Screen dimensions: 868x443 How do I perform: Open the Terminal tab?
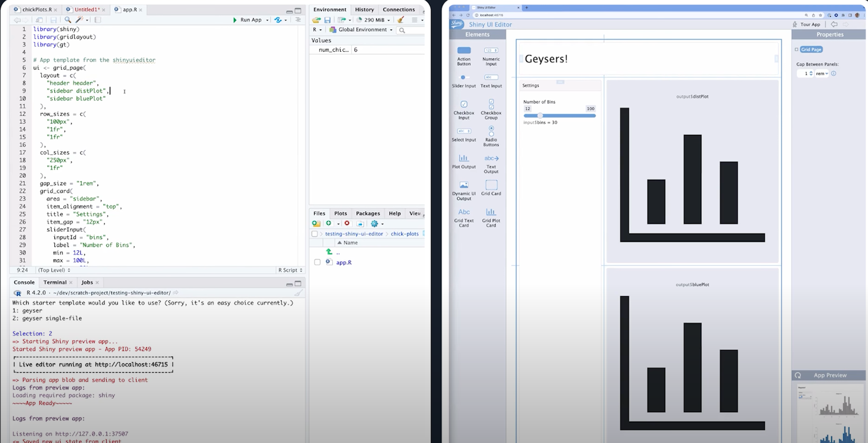[55, 282]
